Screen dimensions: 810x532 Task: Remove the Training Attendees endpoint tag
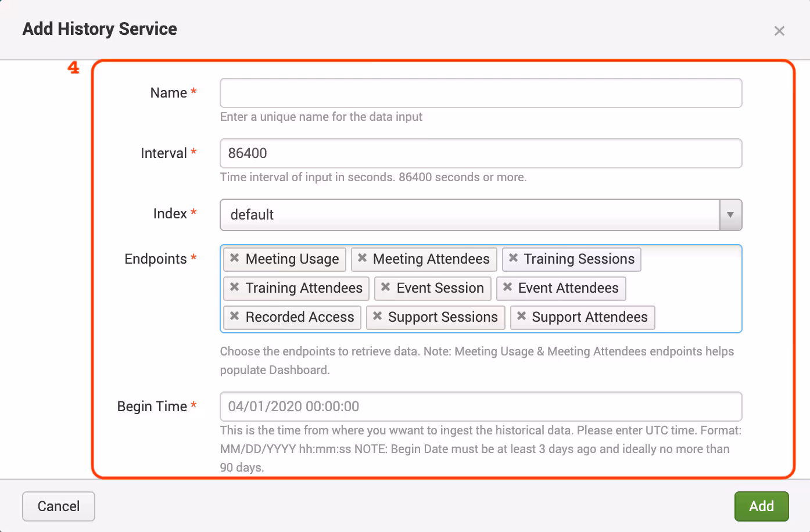click(235, 287)
